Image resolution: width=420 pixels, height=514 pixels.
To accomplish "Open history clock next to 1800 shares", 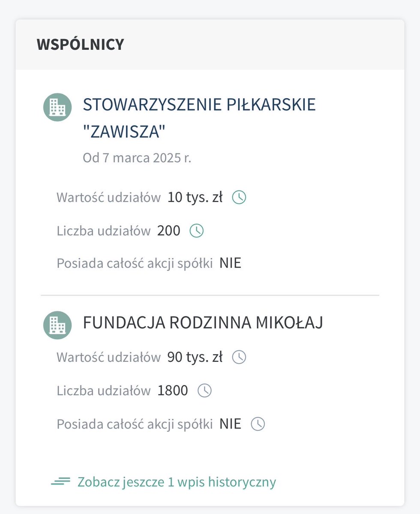I will click(205, 391).
